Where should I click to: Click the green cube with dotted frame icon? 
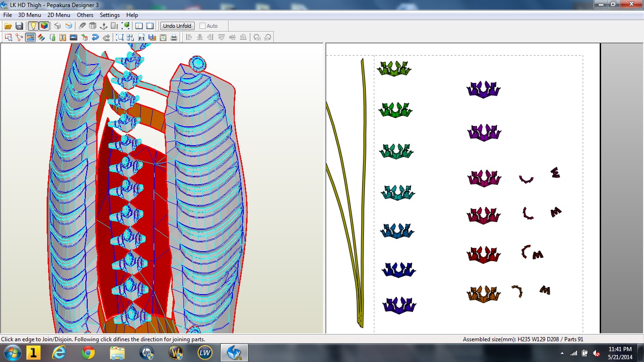126,26
